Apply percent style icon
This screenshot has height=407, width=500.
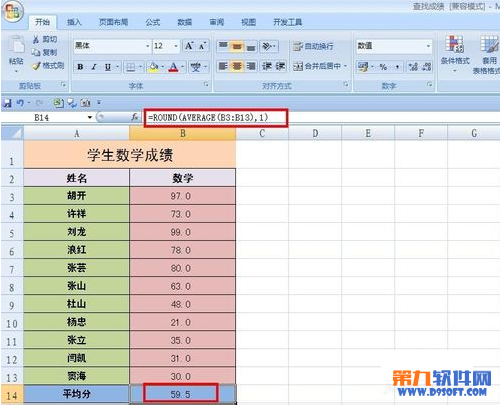point(383,67)
